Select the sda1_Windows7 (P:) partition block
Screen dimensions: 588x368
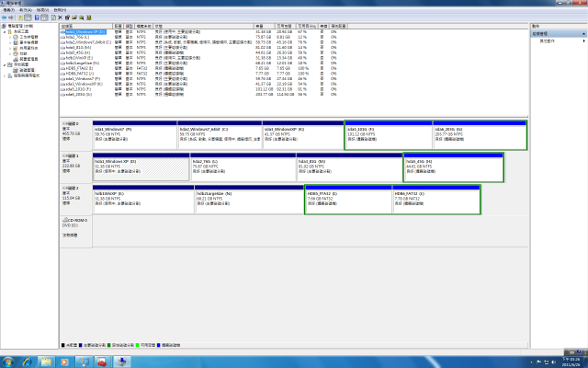tap(135, 135)
